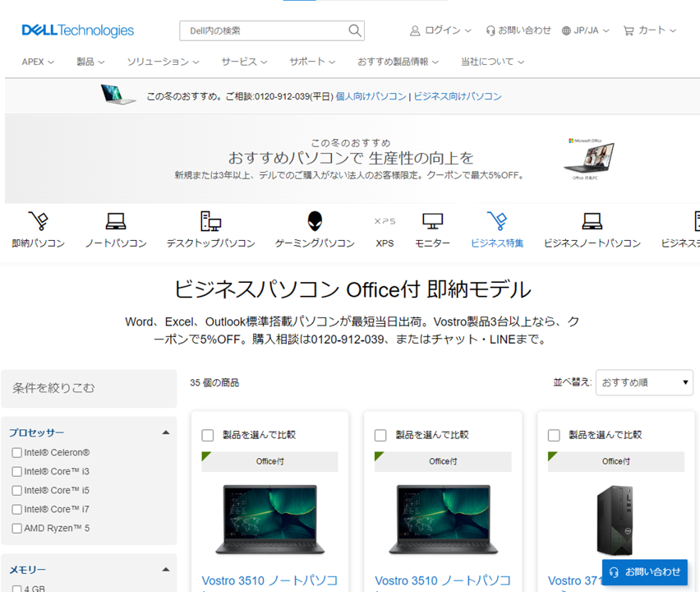Click the Vostro desktop tower product image
Viewport: 700px width, 592px height.
(x=615, y=520)
